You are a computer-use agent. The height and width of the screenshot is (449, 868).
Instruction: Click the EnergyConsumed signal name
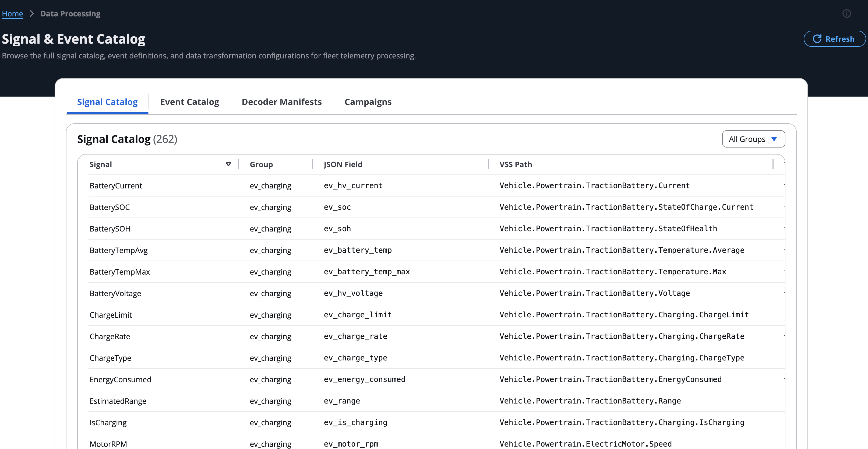(x=120, y=380)
